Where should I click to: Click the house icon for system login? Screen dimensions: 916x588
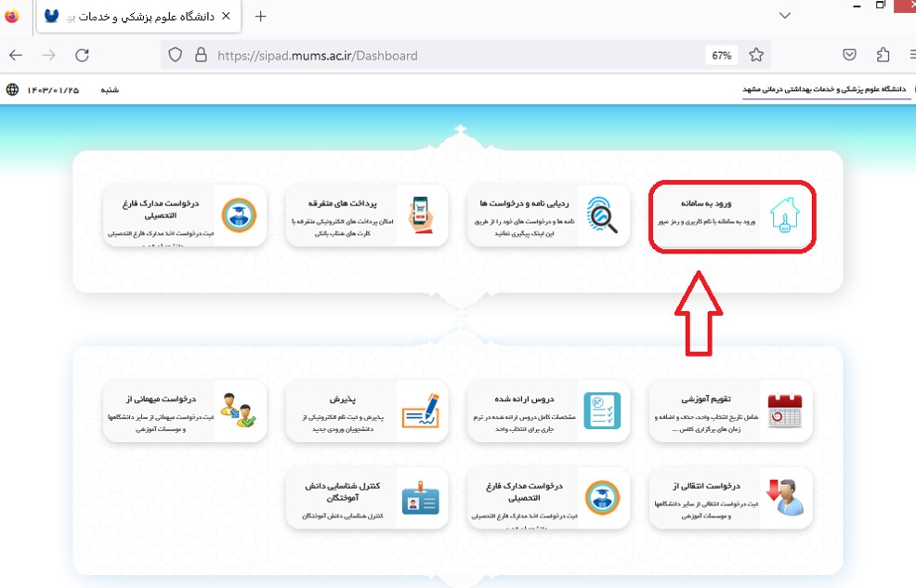coord(784,216)
